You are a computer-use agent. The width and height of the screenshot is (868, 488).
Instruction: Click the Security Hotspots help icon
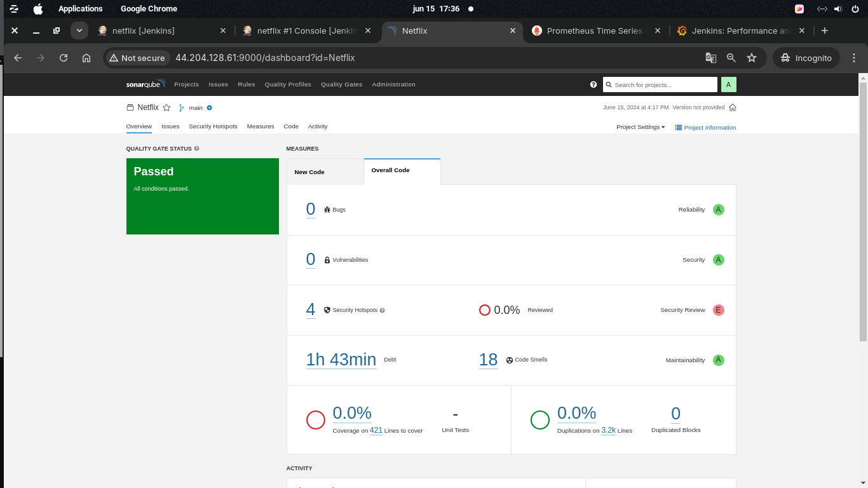[x=382, y=310]
